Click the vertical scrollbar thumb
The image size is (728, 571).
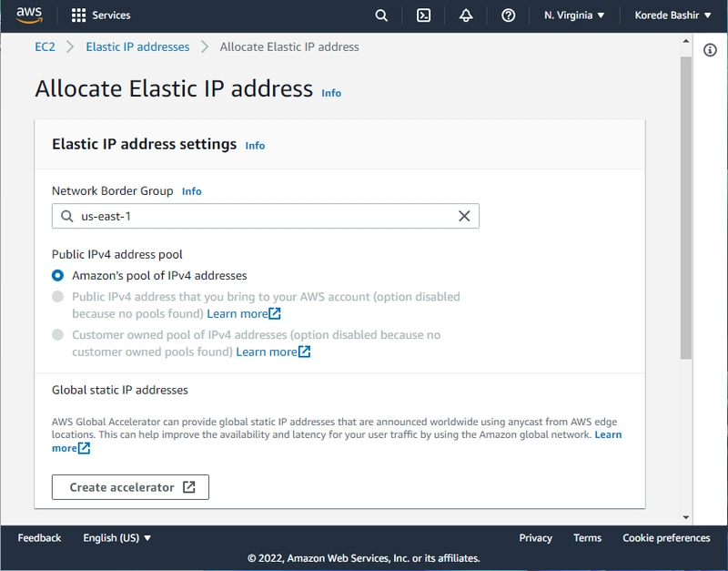coord(686,208)
